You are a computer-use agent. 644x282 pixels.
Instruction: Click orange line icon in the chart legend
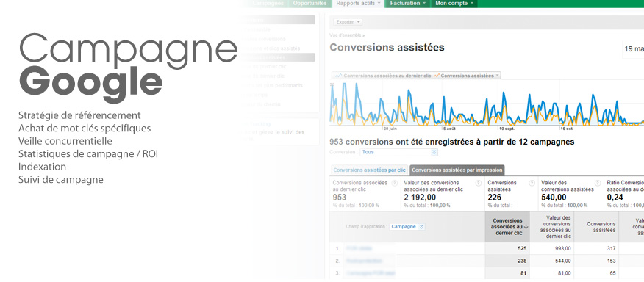click(x=436, y=76)
